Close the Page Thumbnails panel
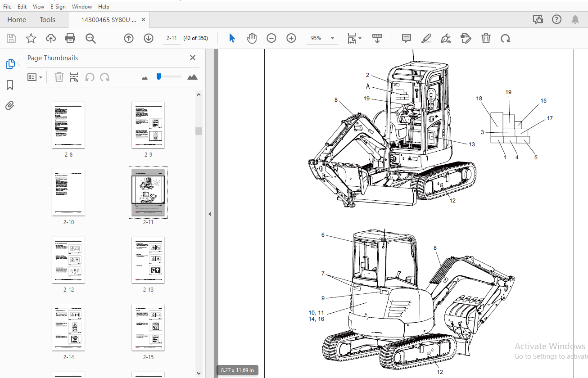 pos(193,58)
